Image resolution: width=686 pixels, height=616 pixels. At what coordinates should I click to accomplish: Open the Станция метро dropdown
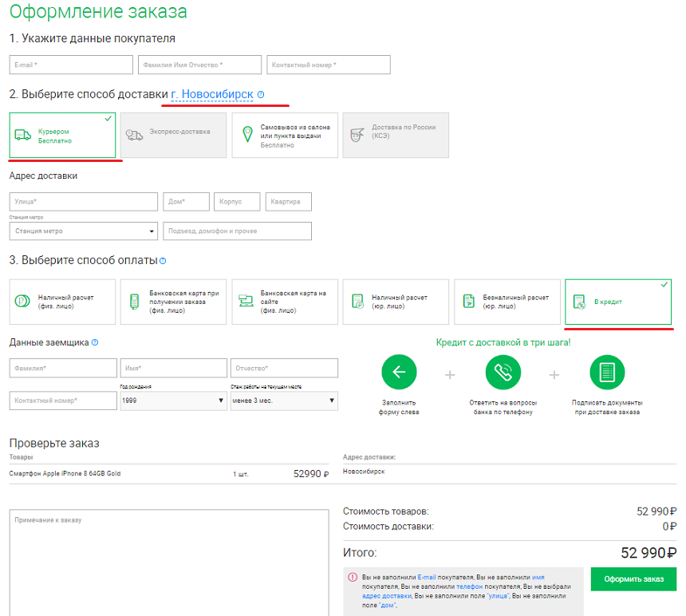[84, 231]
